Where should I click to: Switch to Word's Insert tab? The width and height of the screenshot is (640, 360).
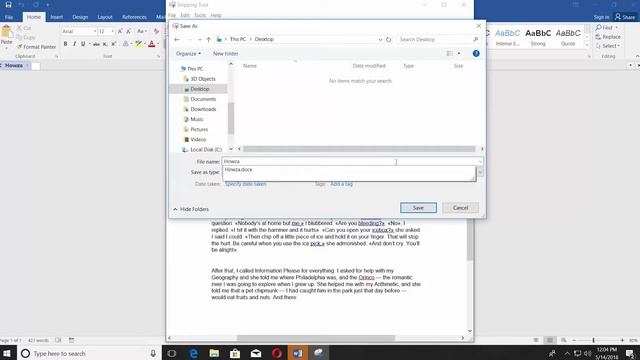(x=56, y=17)
